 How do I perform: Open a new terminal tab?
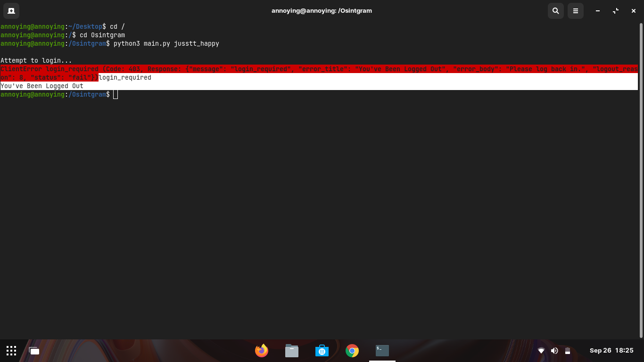11,10
